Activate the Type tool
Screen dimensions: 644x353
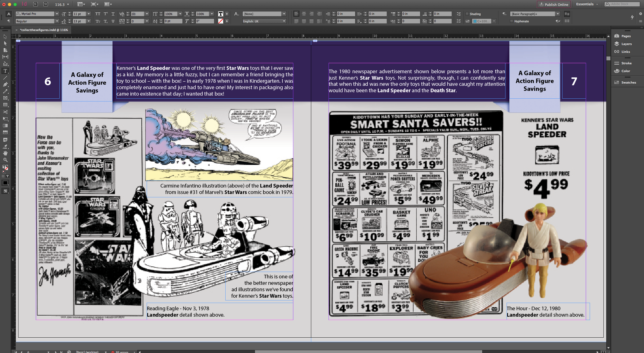pyautogui.click(x=5, y=71)
